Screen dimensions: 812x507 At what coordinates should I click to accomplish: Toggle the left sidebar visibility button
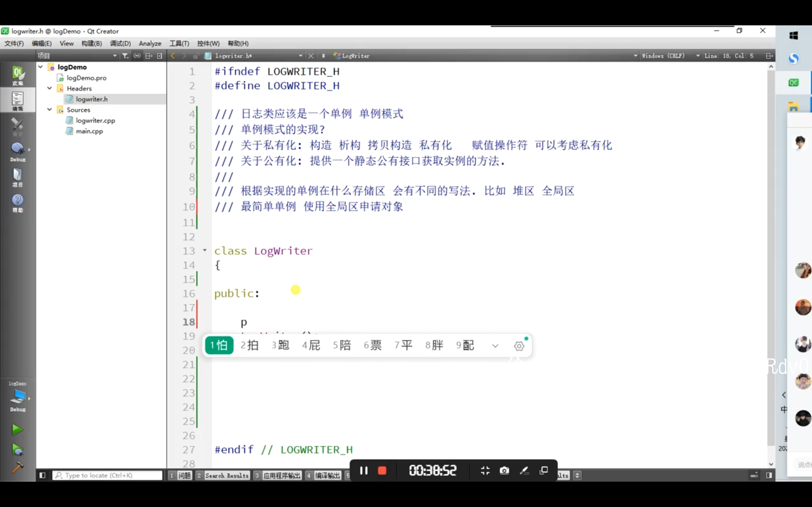tap(42, 475)
